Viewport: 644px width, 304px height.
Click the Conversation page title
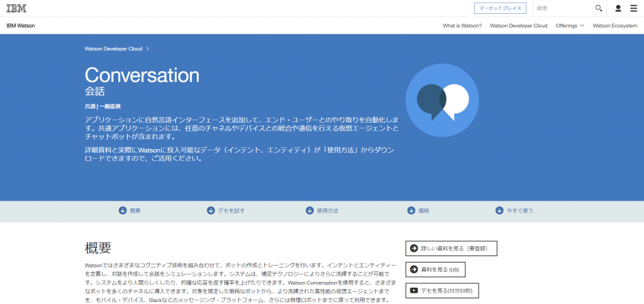(142, 75)
